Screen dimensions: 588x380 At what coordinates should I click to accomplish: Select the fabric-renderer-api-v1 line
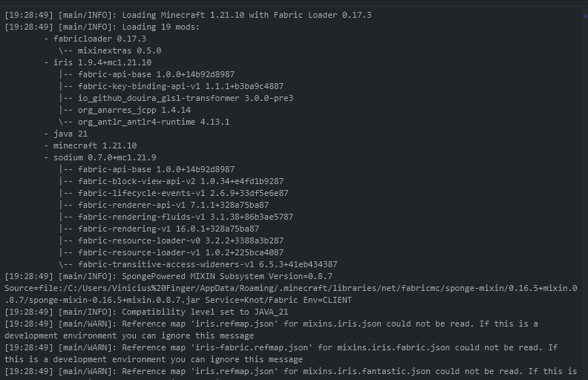tap(173, 205)
